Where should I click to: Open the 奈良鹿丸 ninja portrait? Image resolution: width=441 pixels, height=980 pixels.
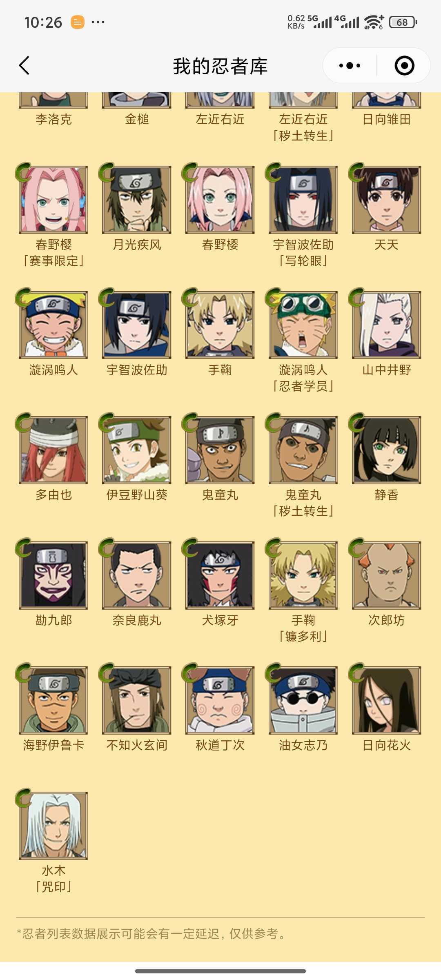coord(137,575)
